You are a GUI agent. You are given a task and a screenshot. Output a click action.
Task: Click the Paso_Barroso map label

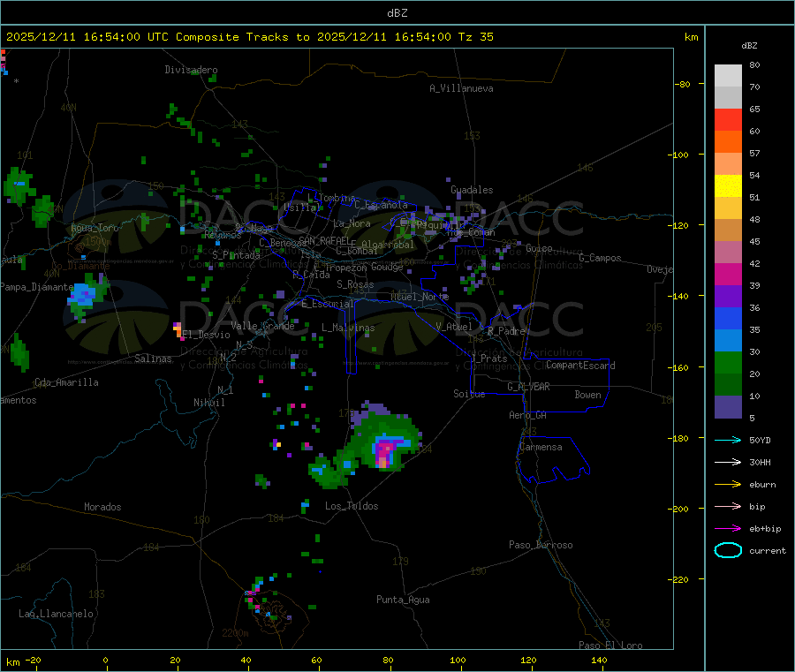[541, 545]
